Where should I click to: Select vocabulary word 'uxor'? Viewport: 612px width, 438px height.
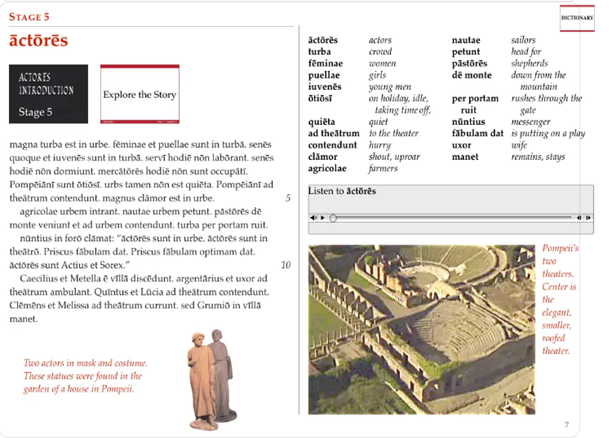tap(461, 145)
